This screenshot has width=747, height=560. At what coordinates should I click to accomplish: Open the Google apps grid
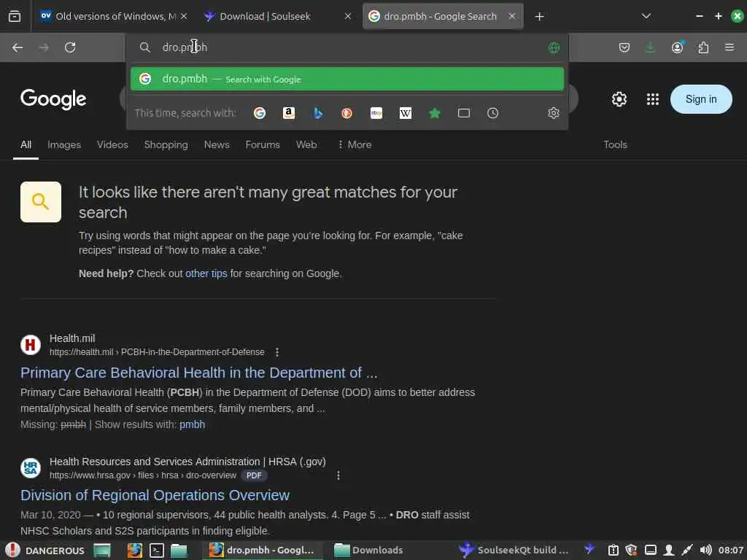click(x=653, y=99)
